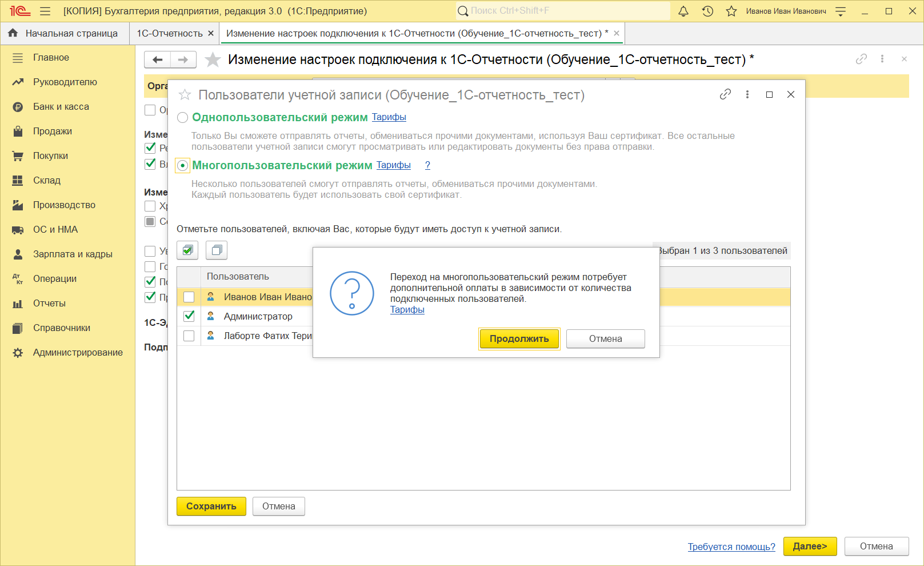Screen dimensions: 924x566
Task: Click the bottom-right Отмена button of the wizard
Action: tap(877, 546)
